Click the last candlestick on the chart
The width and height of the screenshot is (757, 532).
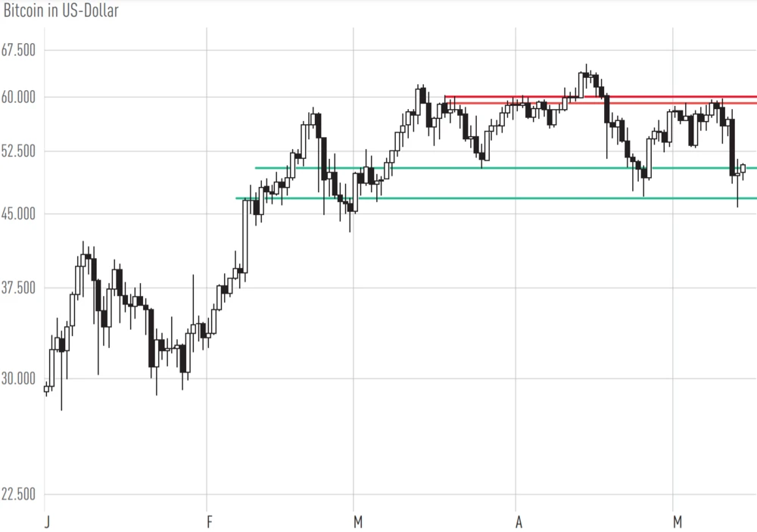pyautogui.click(x=743, y=168)
